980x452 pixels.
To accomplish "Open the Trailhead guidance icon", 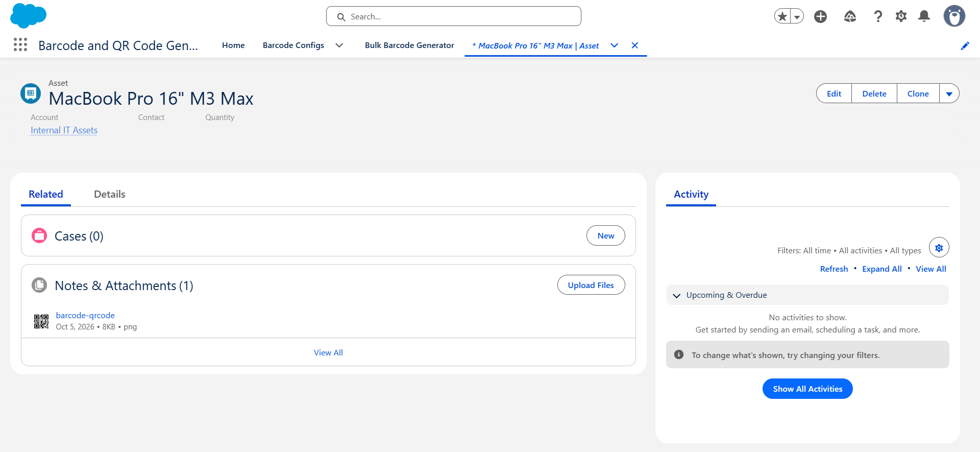I will click(850, 16).
